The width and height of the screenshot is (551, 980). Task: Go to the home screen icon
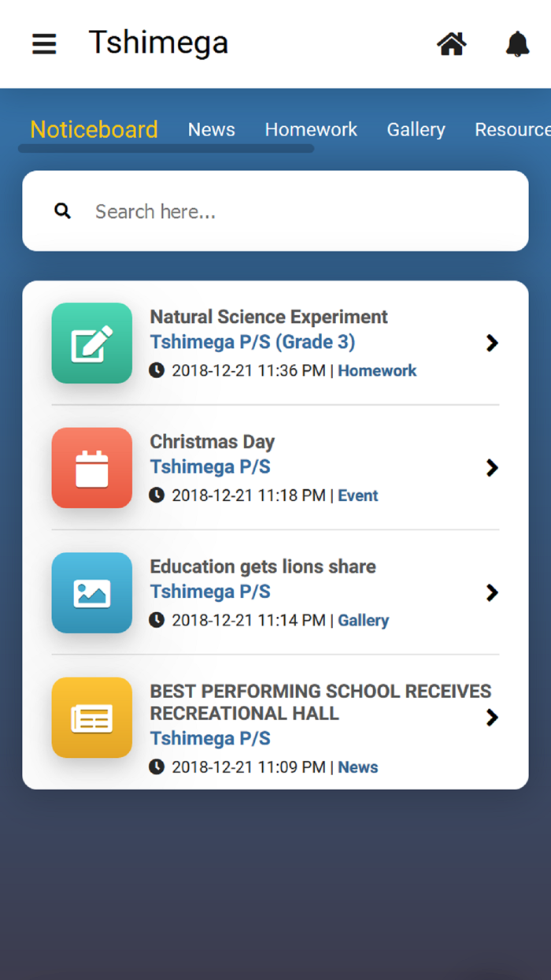pyautogui.click(x=452, y=44)
